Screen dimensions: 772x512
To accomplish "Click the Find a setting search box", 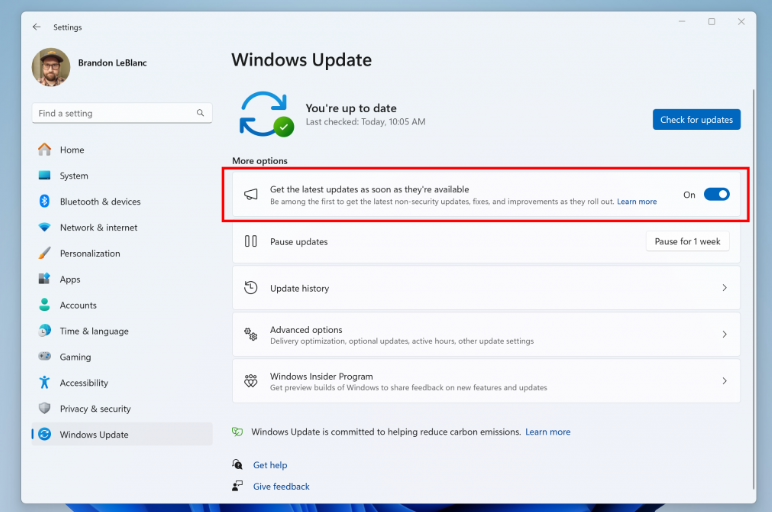I will click(x=122, y=113).
